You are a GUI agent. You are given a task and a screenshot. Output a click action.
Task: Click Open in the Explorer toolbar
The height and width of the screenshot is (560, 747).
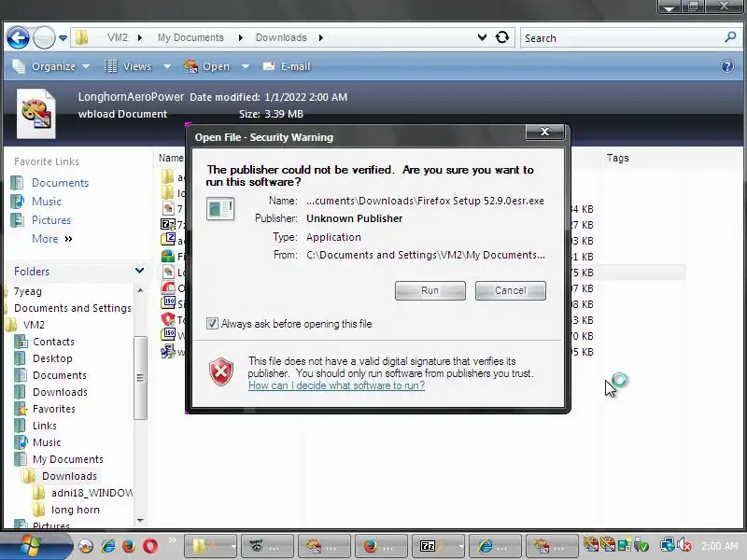pos(206,66)
